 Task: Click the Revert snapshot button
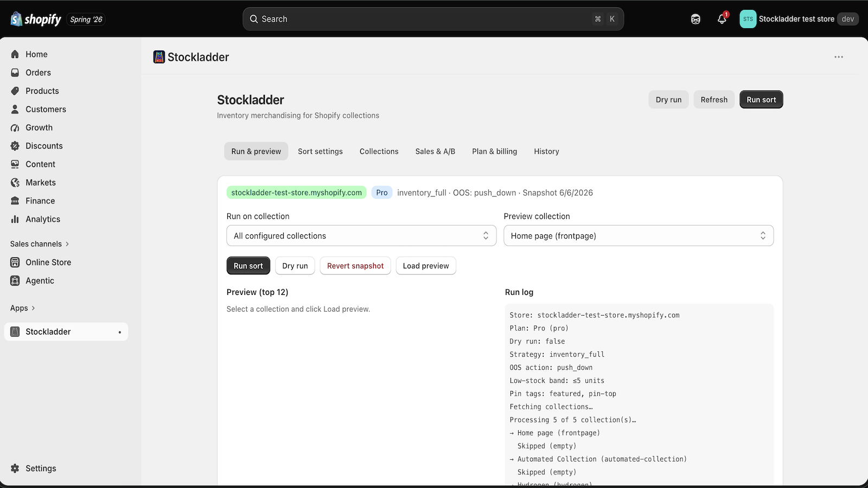(x=355, y=266)
